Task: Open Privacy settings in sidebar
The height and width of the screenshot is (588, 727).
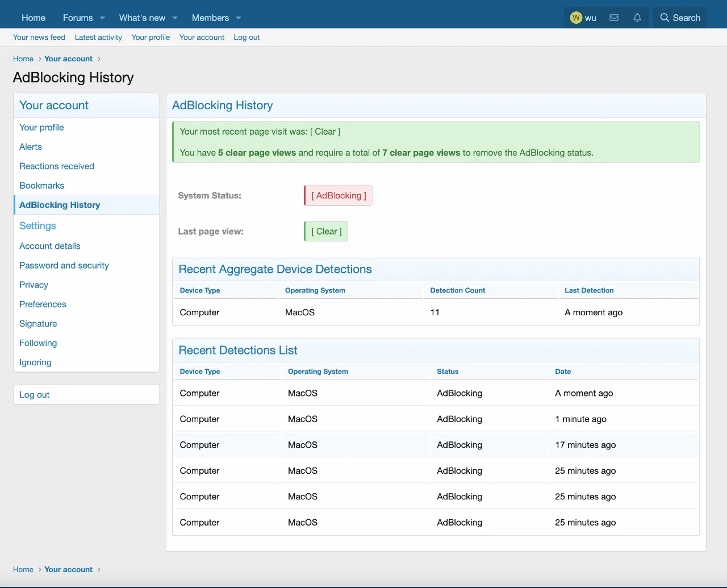Action: click(34, 285)
